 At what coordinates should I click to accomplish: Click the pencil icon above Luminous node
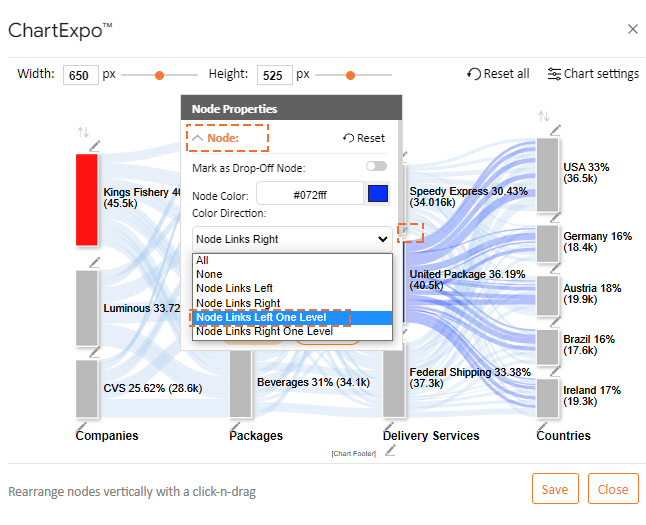tap(95, 262)
